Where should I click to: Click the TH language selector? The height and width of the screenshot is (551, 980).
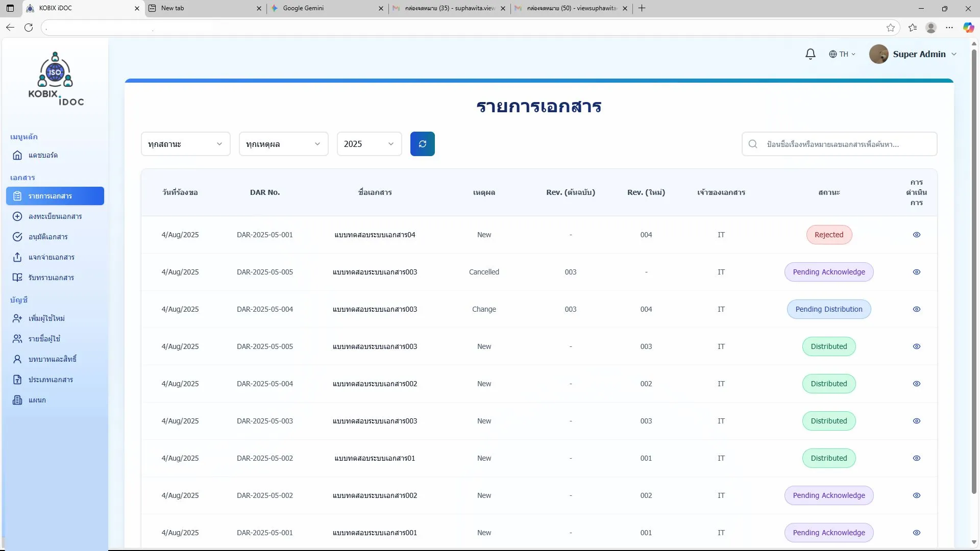point(842,54)
